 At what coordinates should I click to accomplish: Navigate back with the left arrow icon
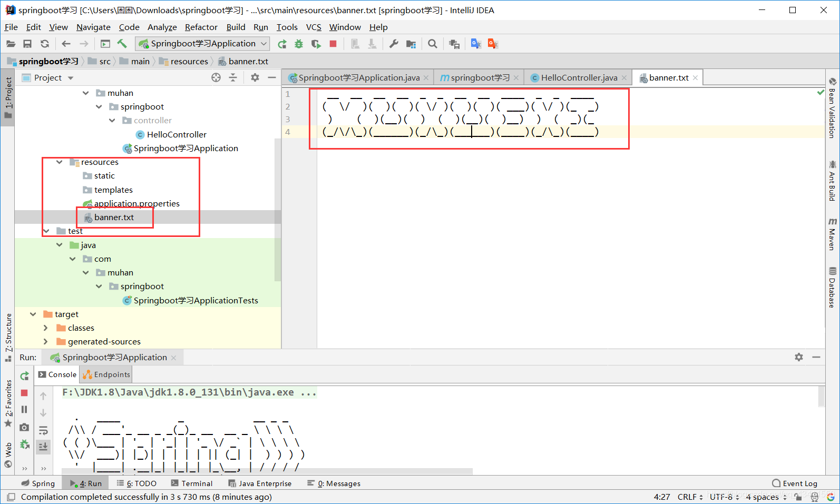(66, 44)
